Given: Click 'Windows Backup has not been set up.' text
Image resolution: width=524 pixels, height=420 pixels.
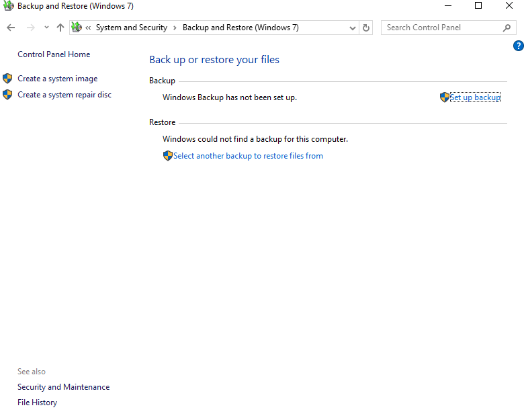Looking at the screenshot, I should pyautogui.click(x=230, y=97).
